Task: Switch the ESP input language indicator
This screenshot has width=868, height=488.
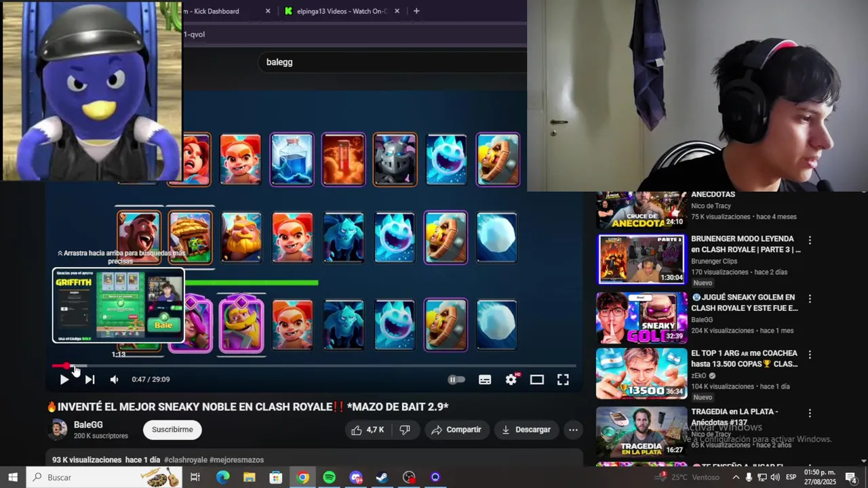Action: pyautogui.click(x=791, y=477)
